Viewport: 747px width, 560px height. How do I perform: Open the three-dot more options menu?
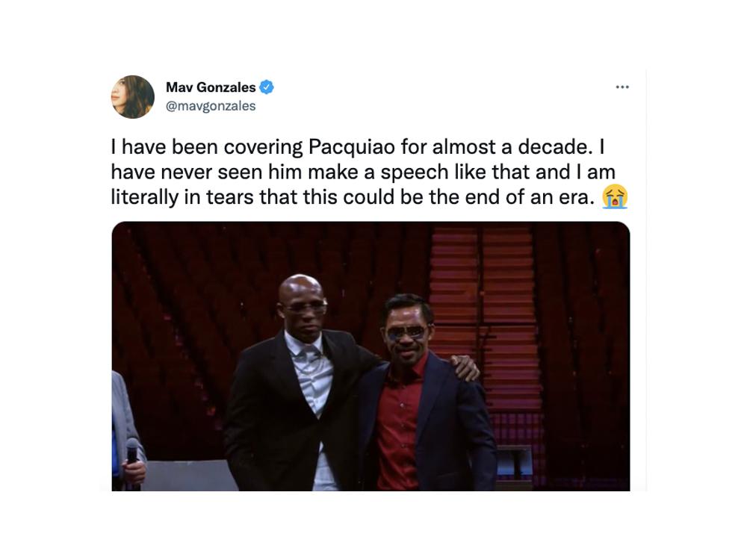click(622, 87)
